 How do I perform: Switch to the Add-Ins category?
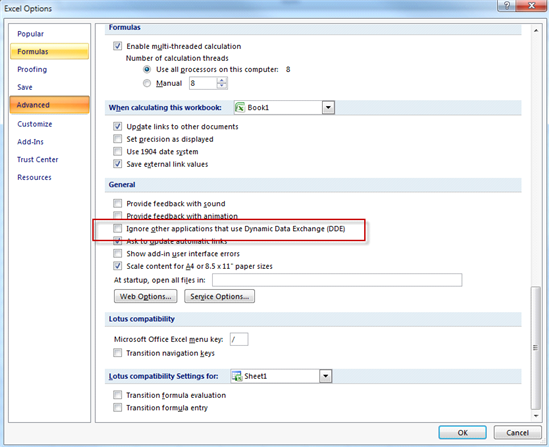tap(30, 142)
